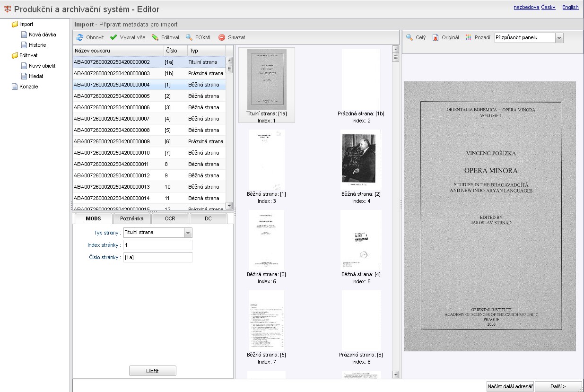Viewport: 584px width, 392px height.
Task: Open the Typ strany dropdown
Action: tap(188, 233)
